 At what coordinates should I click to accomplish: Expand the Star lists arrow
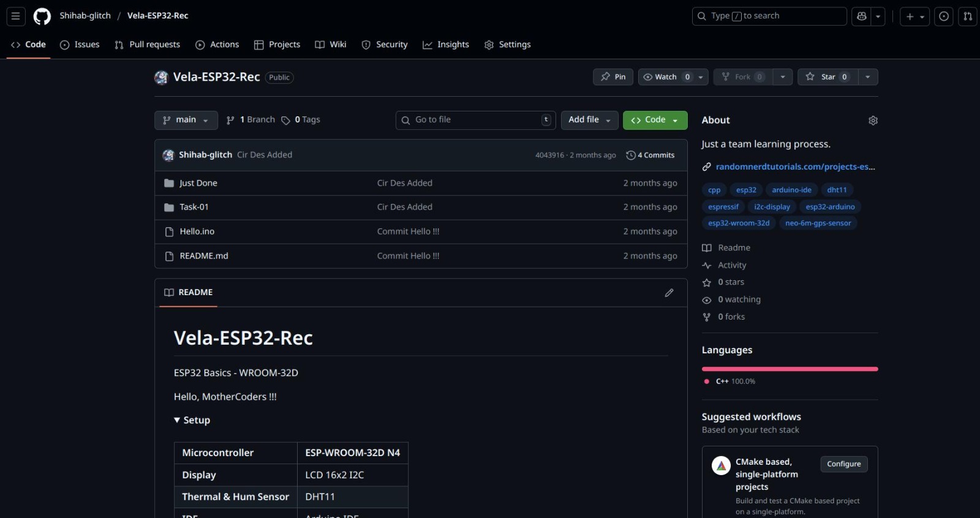867,77
